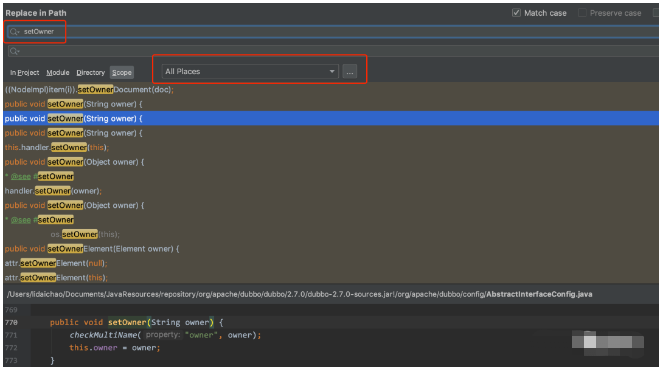Switch to Module tab

coord(58,73)
